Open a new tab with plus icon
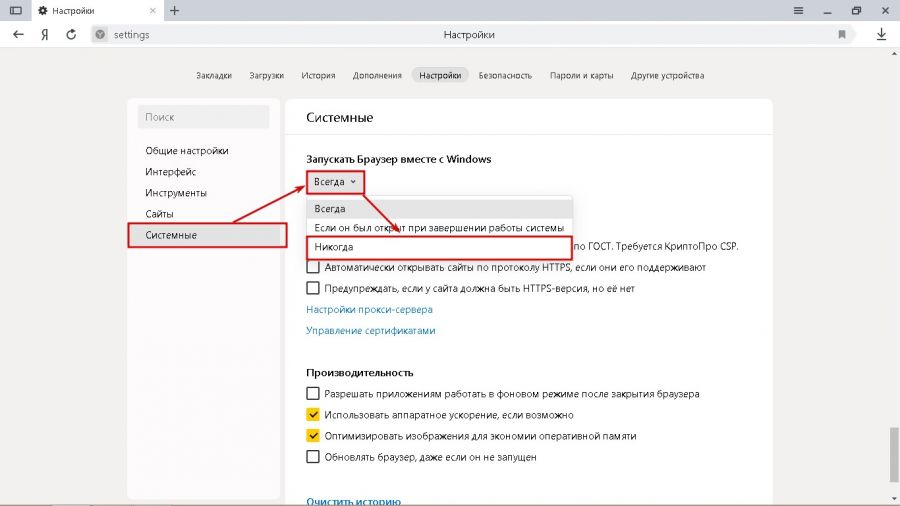Viewport: 900px width, 506px height. click(x=174, y=10)
